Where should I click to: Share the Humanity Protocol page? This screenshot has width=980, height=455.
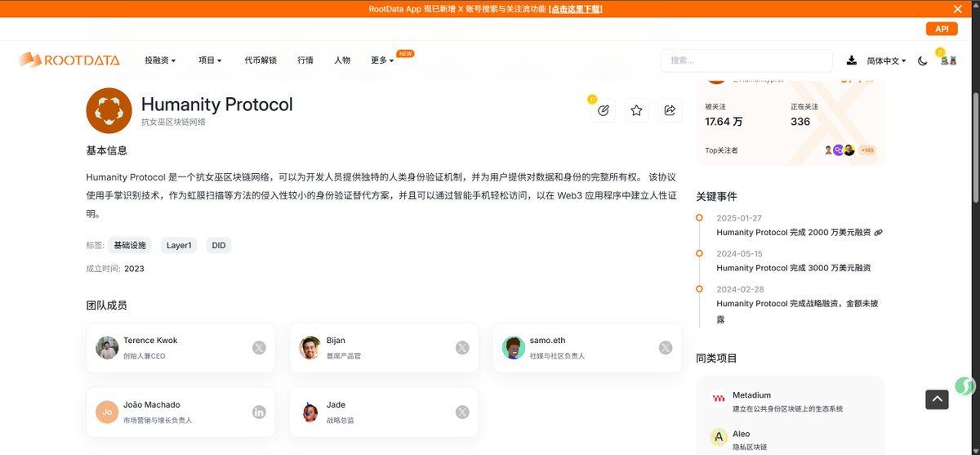(x=670, y=110)
